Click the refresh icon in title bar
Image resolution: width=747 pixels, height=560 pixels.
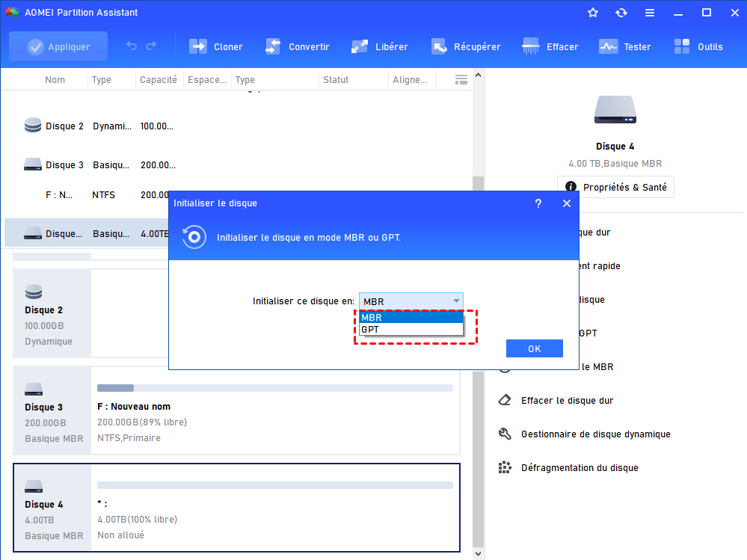(x=621, y=13)
